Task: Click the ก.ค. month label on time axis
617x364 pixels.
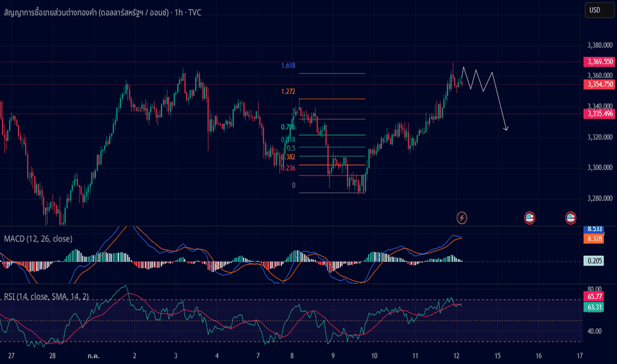Action: (x=93, y=356)
